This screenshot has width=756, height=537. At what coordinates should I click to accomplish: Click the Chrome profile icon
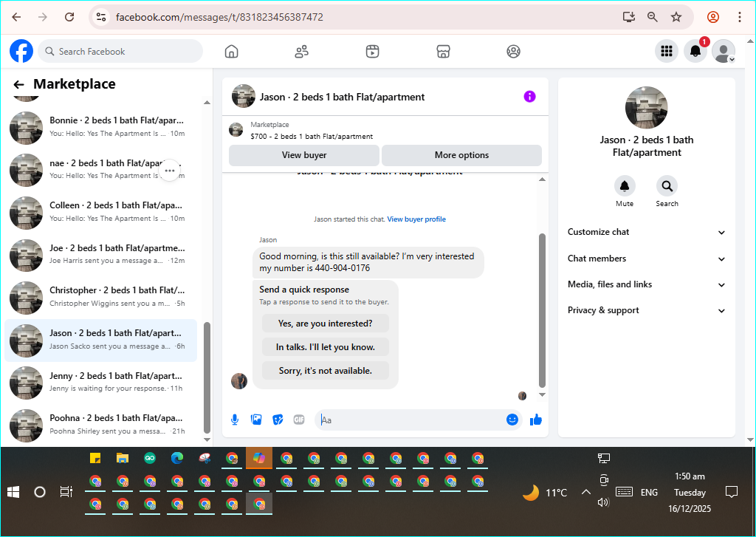pyautogui.click(x=713, y=18)
